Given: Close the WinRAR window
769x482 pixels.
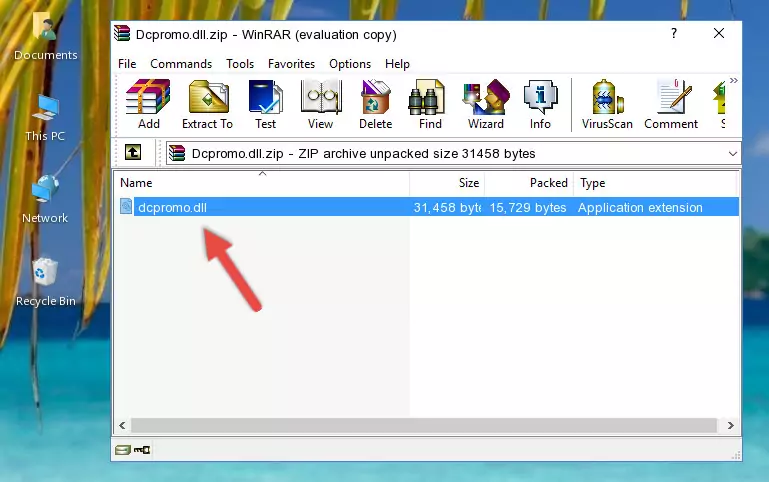Looking at the screenshot, I should (719, 33).
